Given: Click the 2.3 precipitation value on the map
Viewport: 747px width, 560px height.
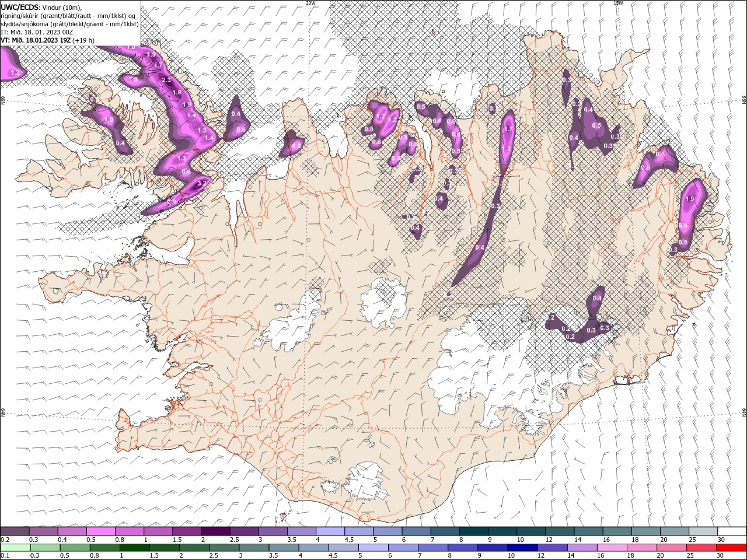Looking at the screenshot, I should point(166,80).
